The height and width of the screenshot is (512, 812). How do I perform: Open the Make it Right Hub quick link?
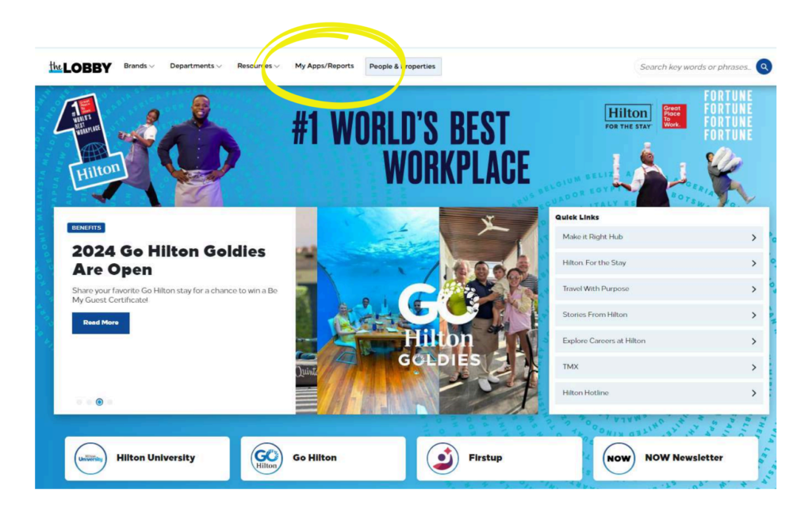(659, 237)
